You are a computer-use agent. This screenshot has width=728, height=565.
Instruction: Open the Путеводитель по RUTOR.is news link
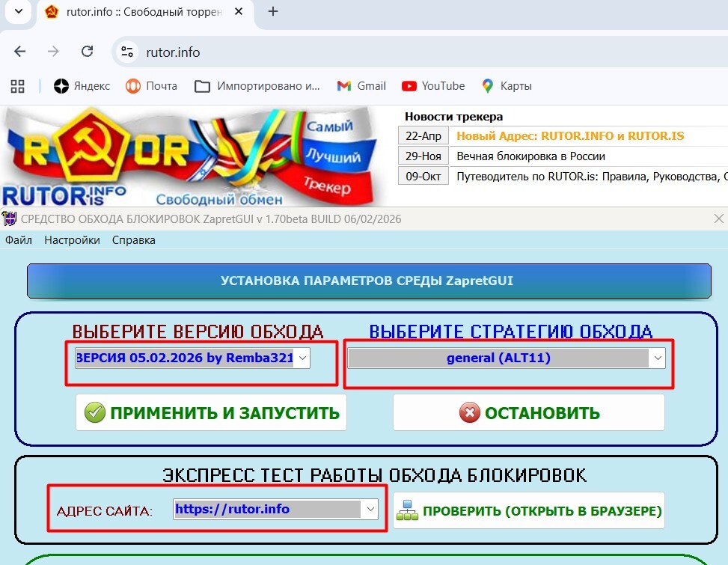pos(592,177)
